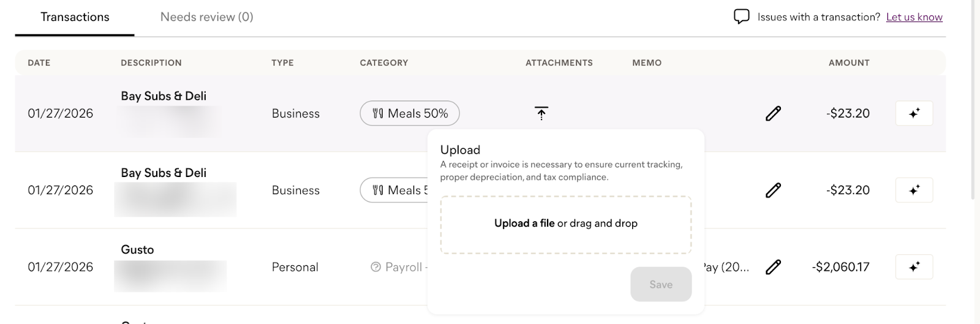Click upload attachment icon for first transaction
The image size is (980, 324).
[x=541, y=113]
